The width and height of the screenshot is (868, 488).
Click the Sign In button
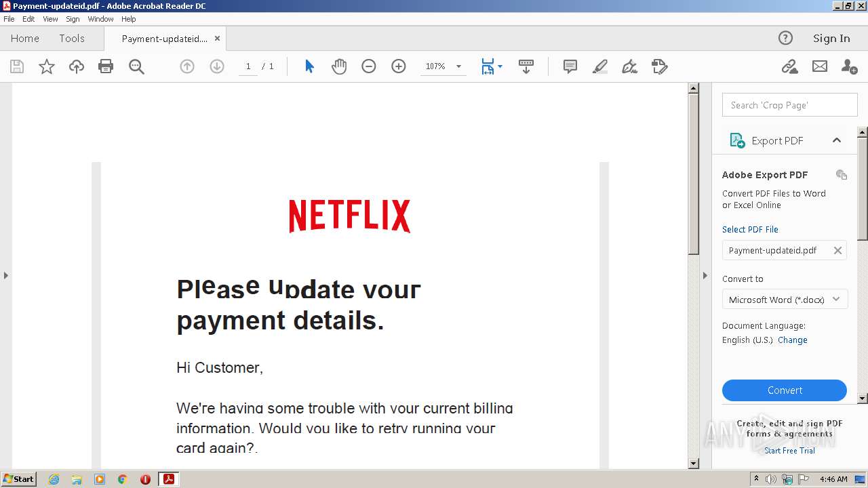[x=831, y=38]
